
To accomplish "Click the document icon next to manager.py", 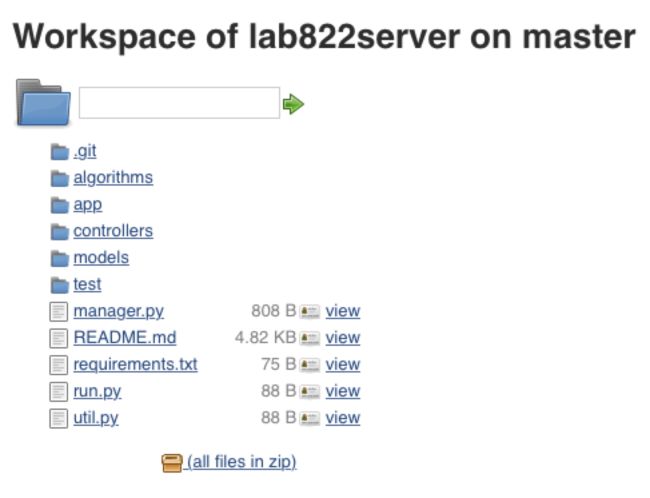I will pos(58,312).
